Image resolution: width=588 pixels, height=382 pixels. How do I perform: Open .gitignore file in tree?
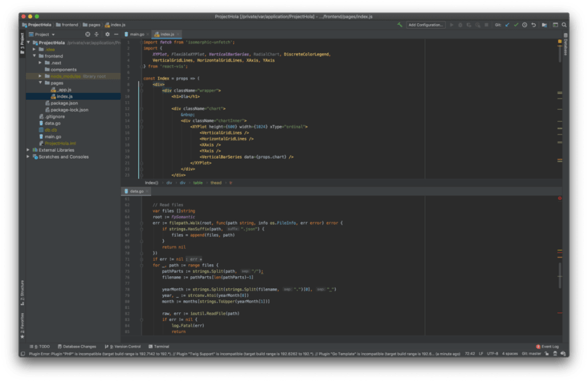(x=51, y=116)
